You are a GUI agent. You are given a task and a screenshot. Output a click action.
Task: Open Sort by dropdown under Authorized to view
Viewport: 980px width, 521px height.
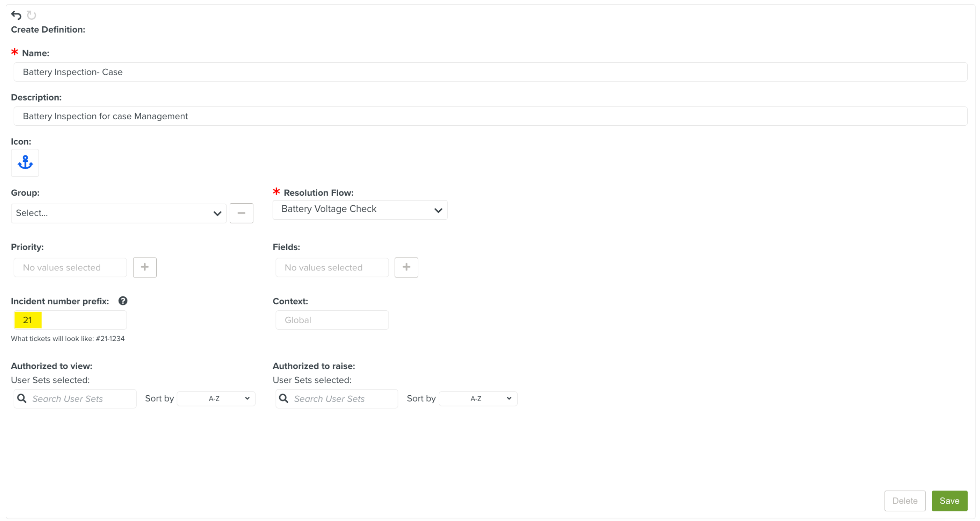(x=216, y=399)
